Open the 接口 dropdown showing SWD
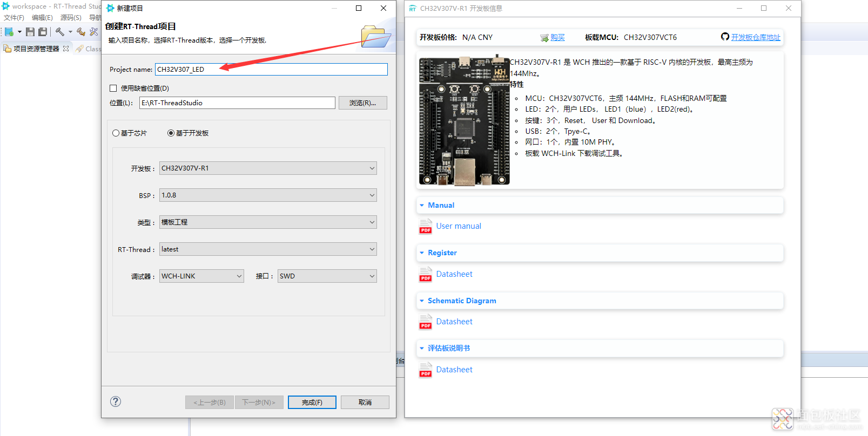The width and height of the screenshot is (868, 436). point(327,276)
